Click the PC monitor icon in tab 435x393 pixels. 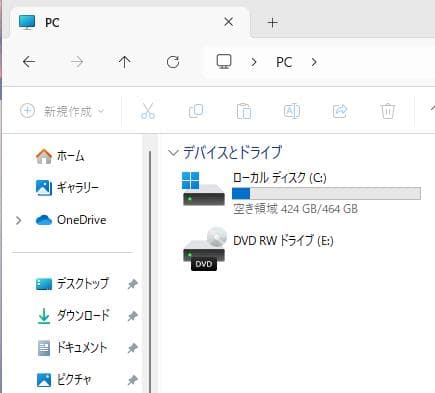pos(27,22)
